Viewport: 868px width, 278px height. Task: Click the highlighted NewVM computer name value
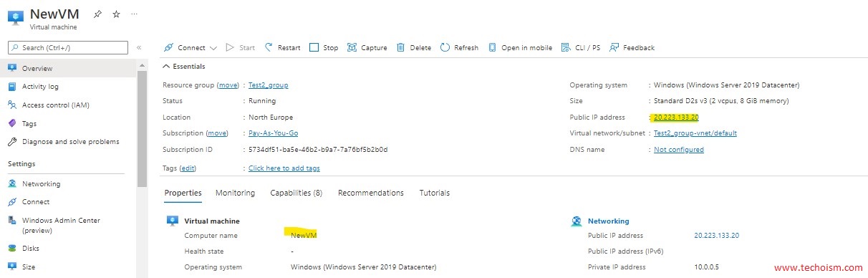point(304,235)
